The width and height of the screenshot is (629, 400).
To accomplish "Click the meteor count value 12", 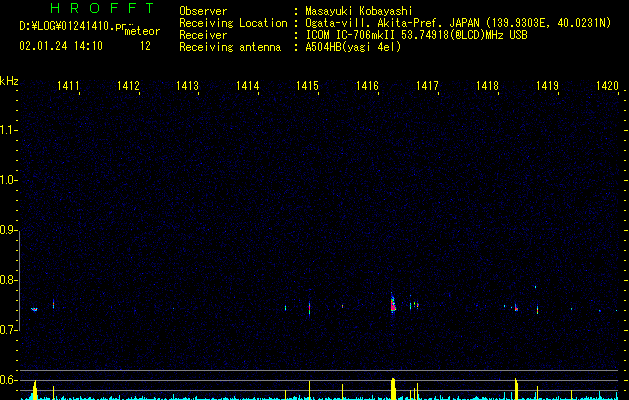I will click(x=145, y=46).
